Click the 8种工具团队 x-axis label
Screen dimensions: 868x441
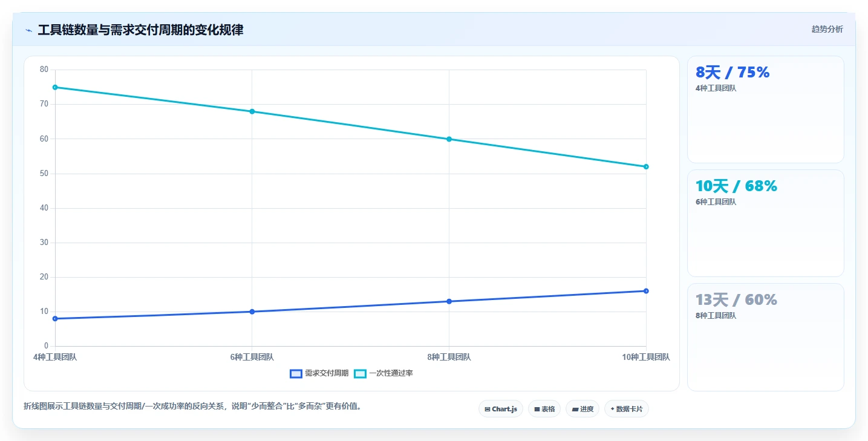tap(449, 357)
